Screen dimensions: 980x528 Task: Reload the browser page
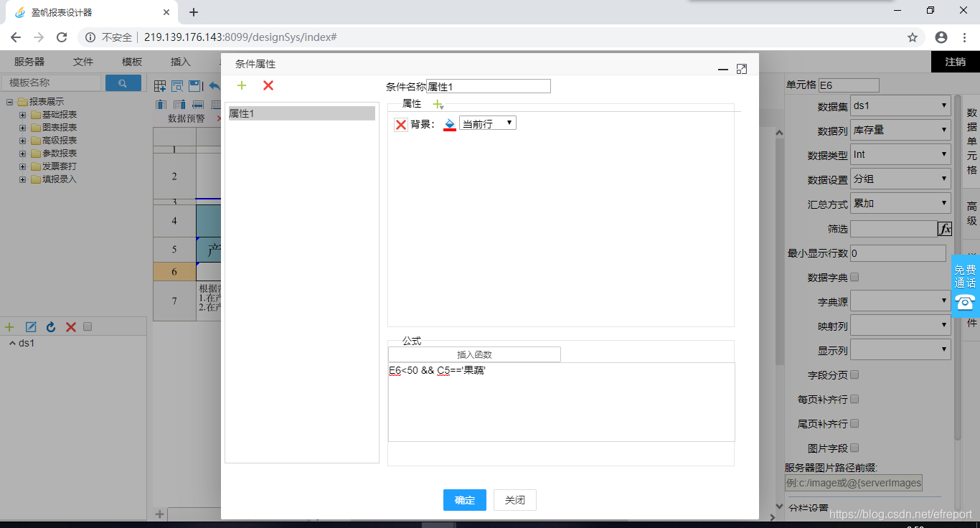pos(62,37)
